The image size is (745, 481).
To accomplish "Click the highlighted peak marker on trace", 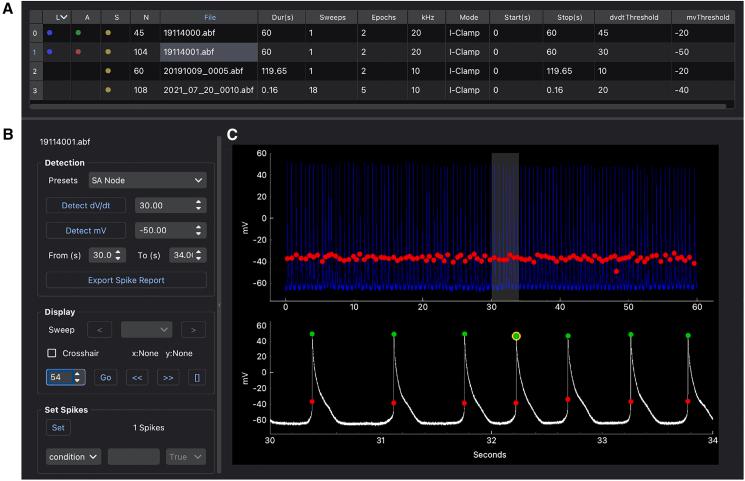I will coord(516,336).
